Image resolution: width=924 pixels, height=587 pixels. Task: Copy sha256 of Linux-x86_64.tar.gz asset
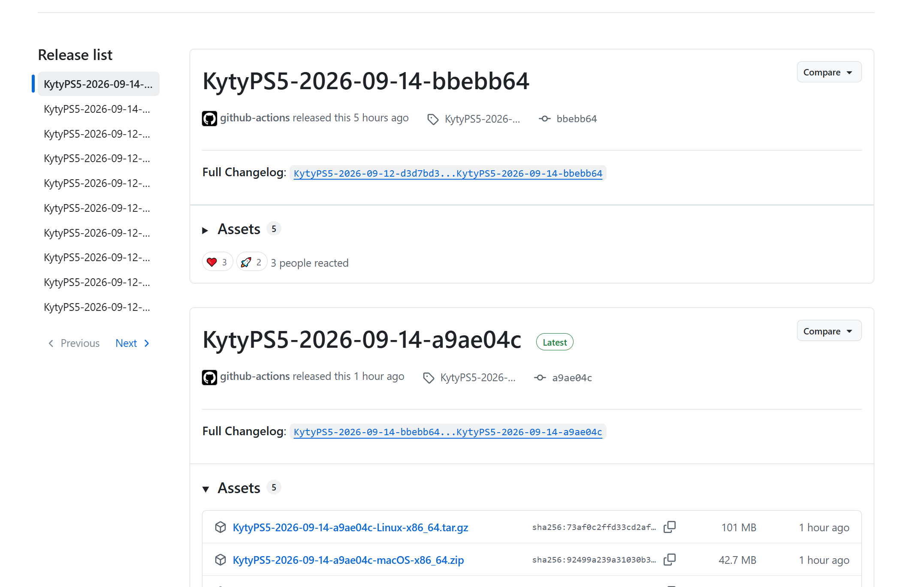pyautogui.click(x=670, y=527)
